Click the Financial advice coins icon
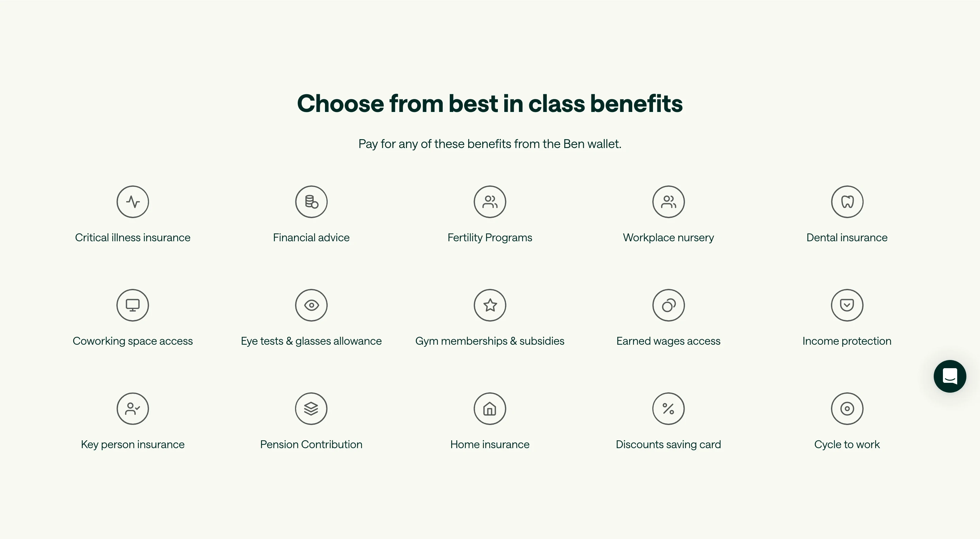 click(311, 201)
